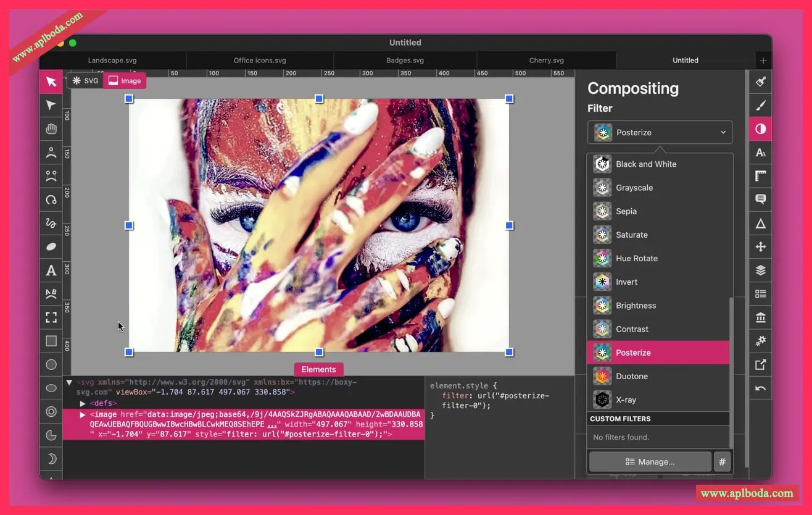Image resolution: width=812 pixels, height=515 pixels.
Task: Select the Rectangle shape tool
Action: point(51,341)
